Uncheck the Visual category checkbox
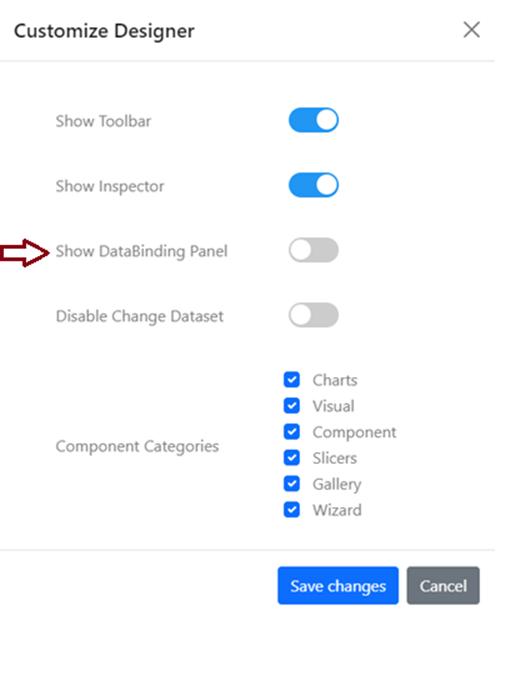 [x=291, y=406]
